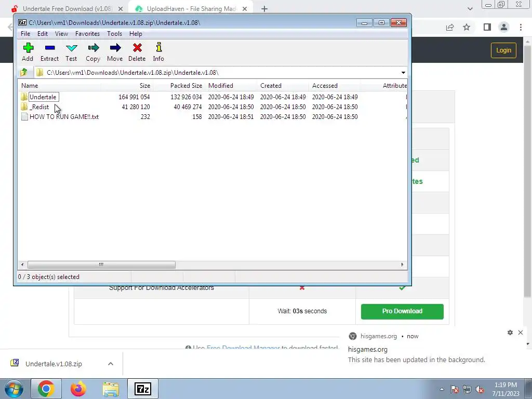
Task: Show hidden tray icons arrow
Action: [x=442, y=389]
